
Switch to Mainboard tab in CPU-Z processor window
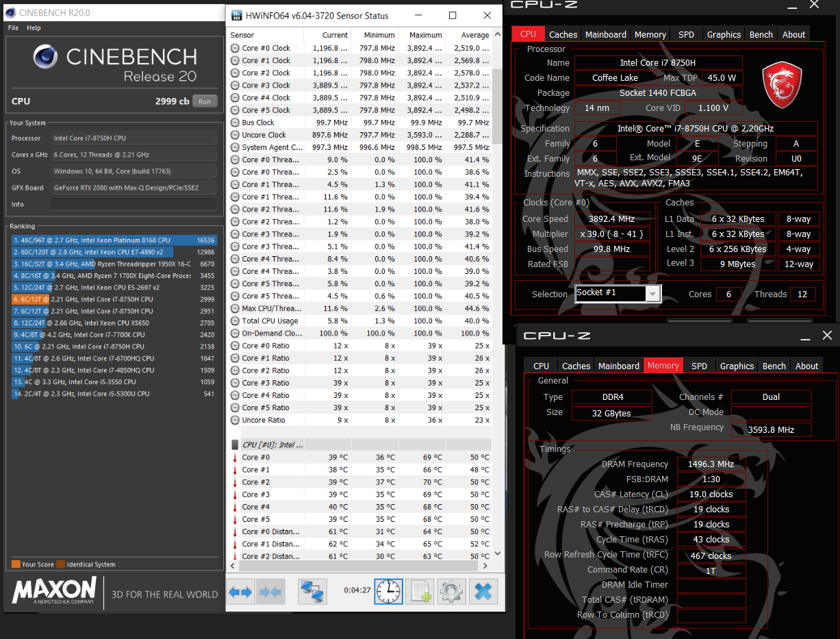point(605,34)
